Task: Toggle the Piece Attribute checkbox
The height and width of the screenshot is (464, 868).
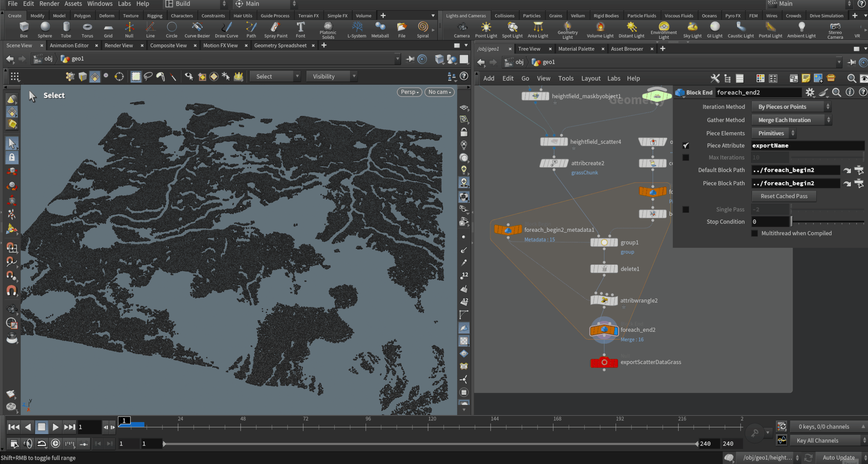Action: click(686, 146)
